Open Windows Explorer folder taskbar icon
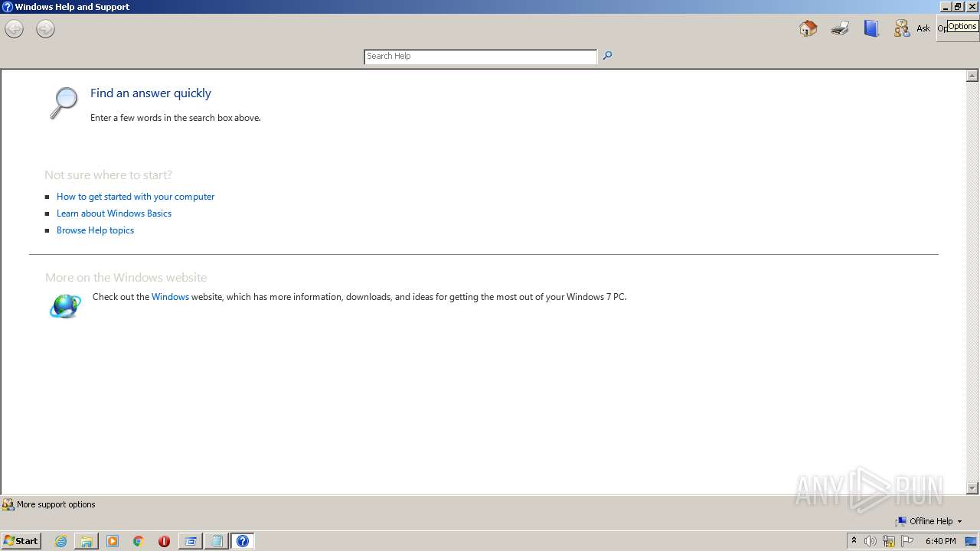Image resolution: width=980 pixels, height=551 pixels. pos(87,541)
